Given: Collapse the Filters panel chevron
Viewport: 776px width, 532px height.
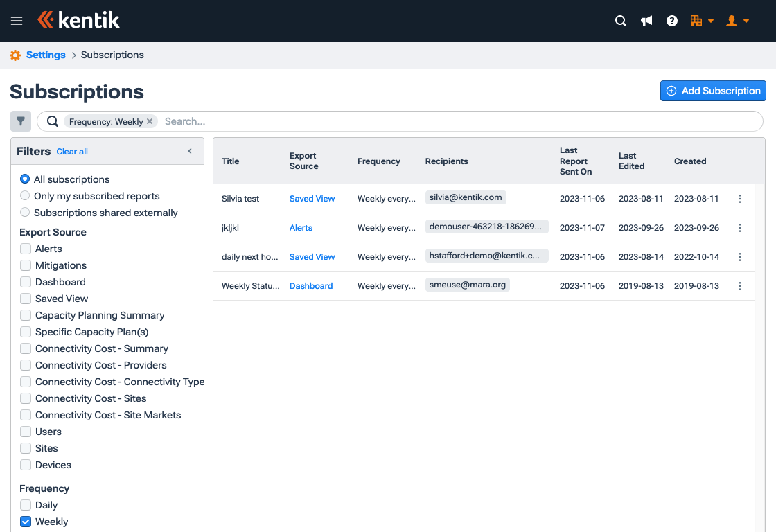Looking at the screenshot, I should point(189,150).
